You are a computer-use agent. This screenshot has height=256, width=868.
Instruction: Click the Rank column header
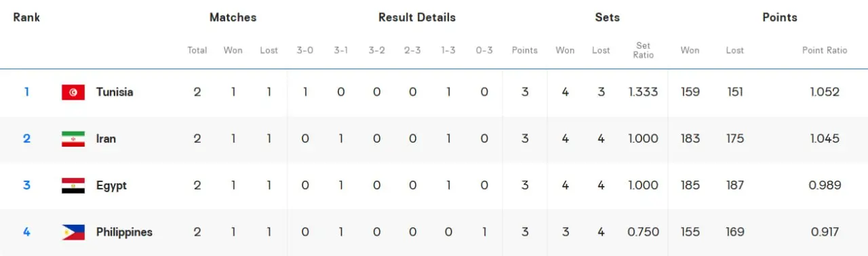point(26,18)
